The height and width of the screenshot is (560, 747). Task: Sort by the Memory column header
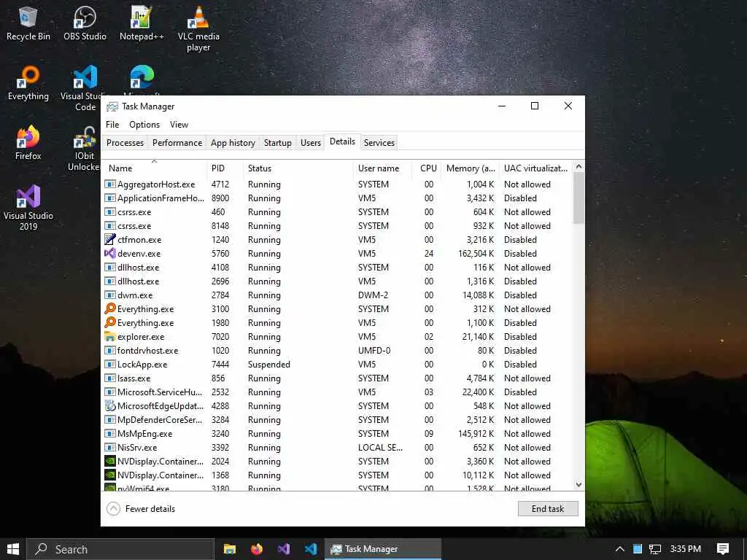click(x=471, y=168)
